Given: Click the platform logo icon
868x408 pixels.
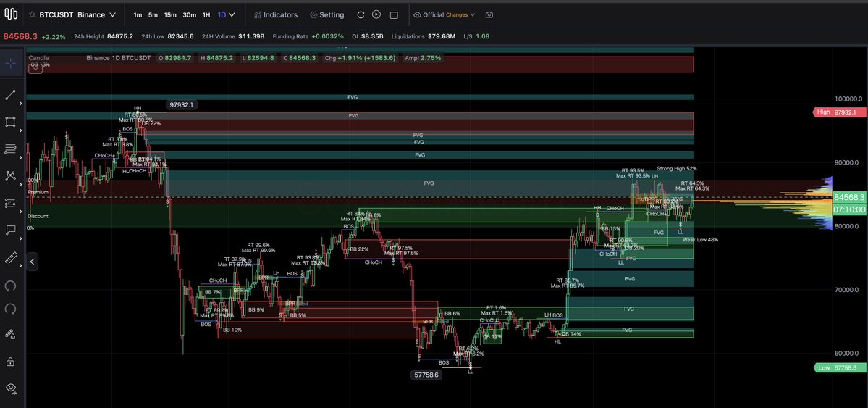Looking at the screenshot, I should click(10, 15).
